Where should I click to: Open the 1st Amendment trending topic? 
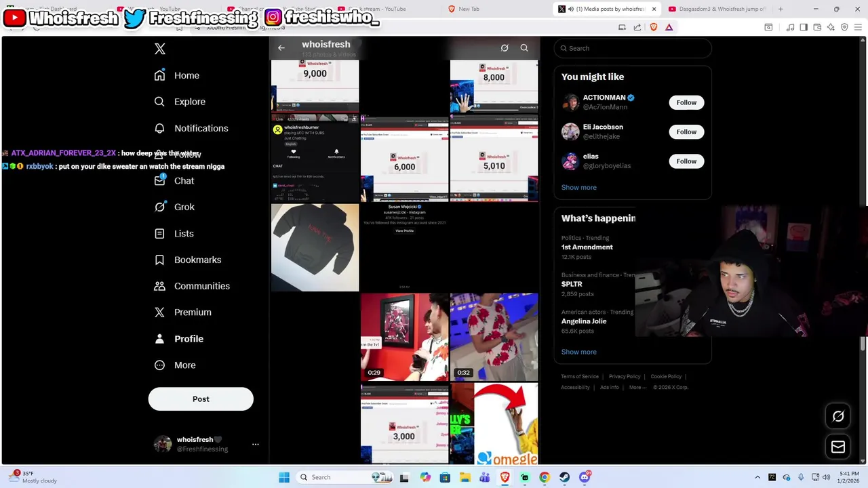tap(587, 247)
